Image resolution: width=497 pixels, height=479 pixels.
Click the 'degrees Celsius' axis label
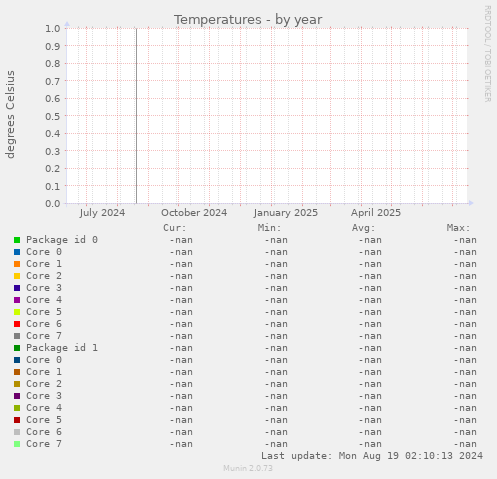pos(10,114)
